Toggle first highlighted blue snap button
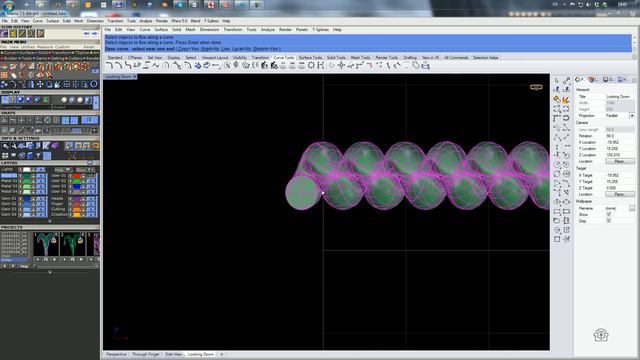Viewport: 640px width, 360px height. (65, 120)
